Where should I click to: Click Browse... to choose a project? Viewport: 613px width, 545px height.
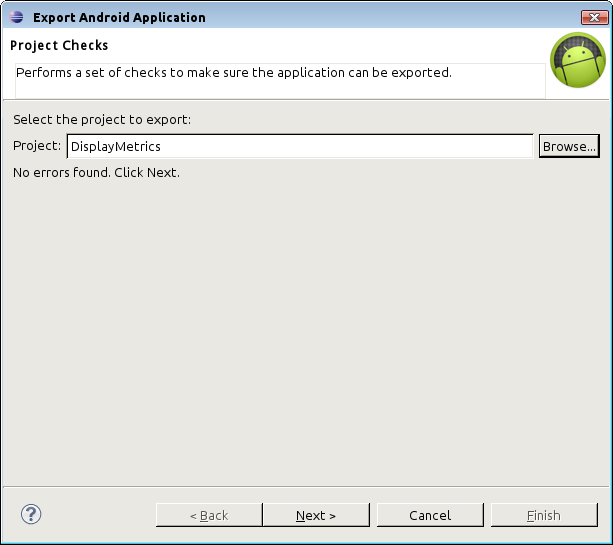[x=569, y=146]
